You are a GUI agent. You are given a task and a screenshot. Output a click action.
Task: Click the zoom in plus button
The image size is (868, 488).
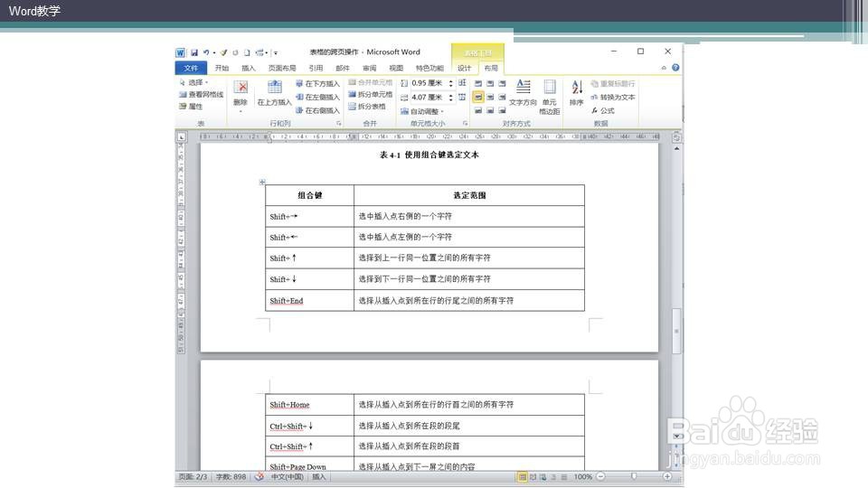pos(667,476)
